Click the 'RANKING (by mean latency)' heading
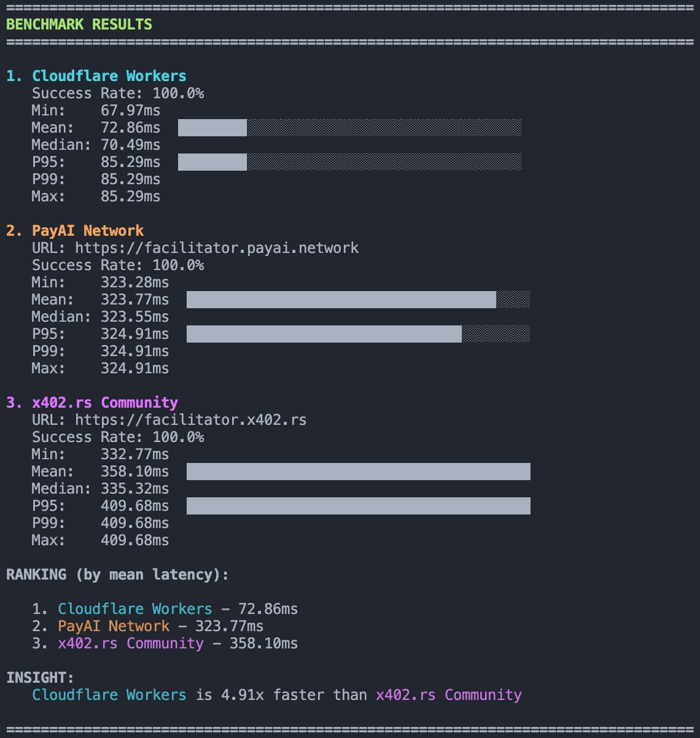The image size is (700, 738). (117, 575)
